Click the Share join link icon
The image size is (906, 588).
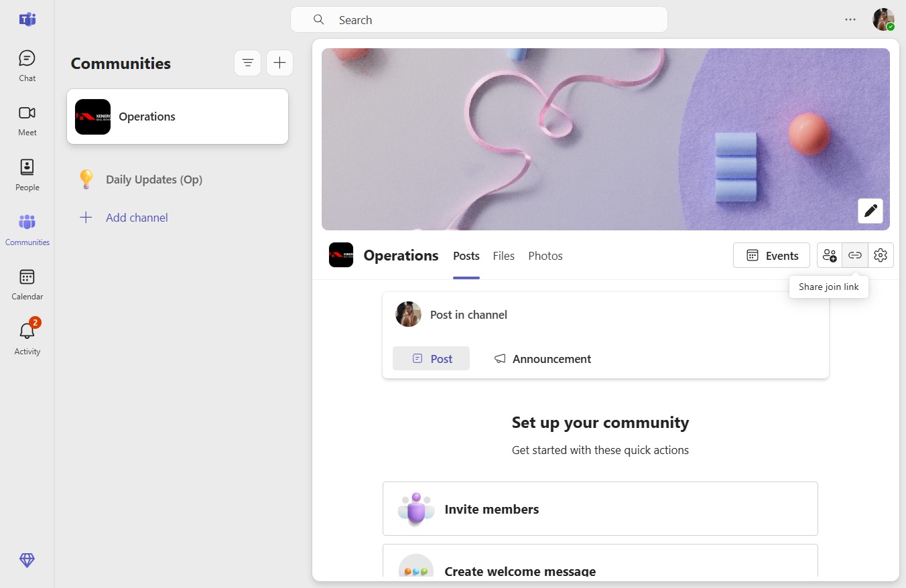[x=855, y=255]
